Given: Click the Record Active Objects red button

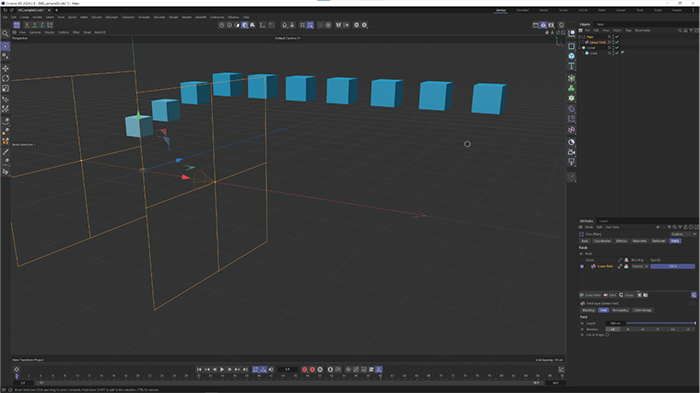Looking at the screenshot, I should coord(304,369).
